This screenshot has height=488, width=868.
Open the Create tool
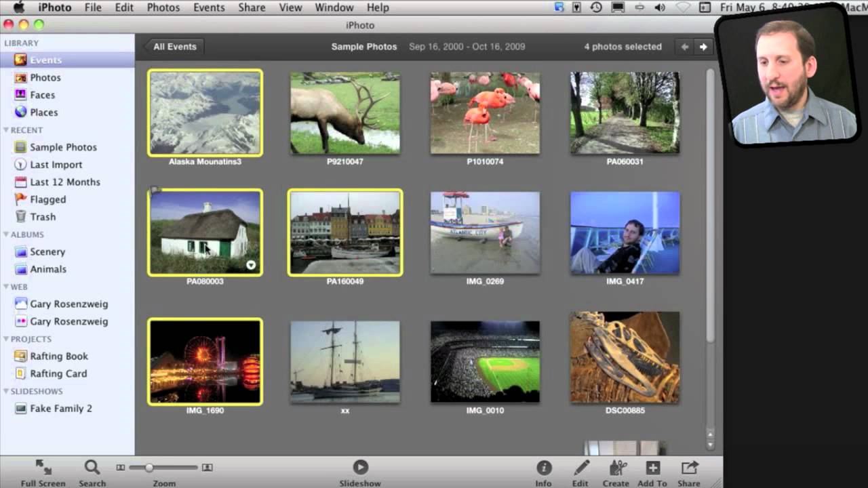[x=616, y=468]
